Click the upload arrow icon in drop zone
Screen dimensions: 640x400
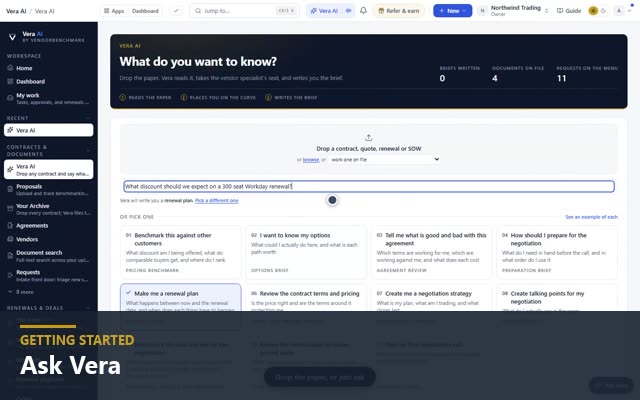(369, 138)
